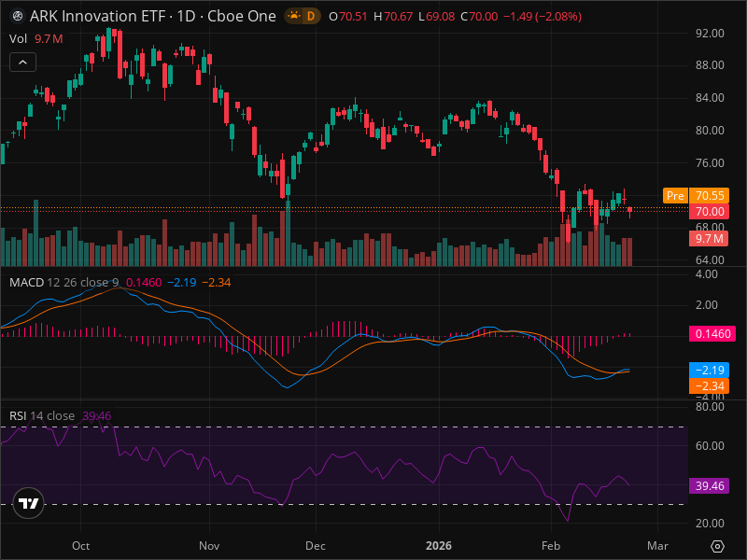747x560 pixels.
Task: Click the 9.7 M volume axis label
Action: click(709, 239)
